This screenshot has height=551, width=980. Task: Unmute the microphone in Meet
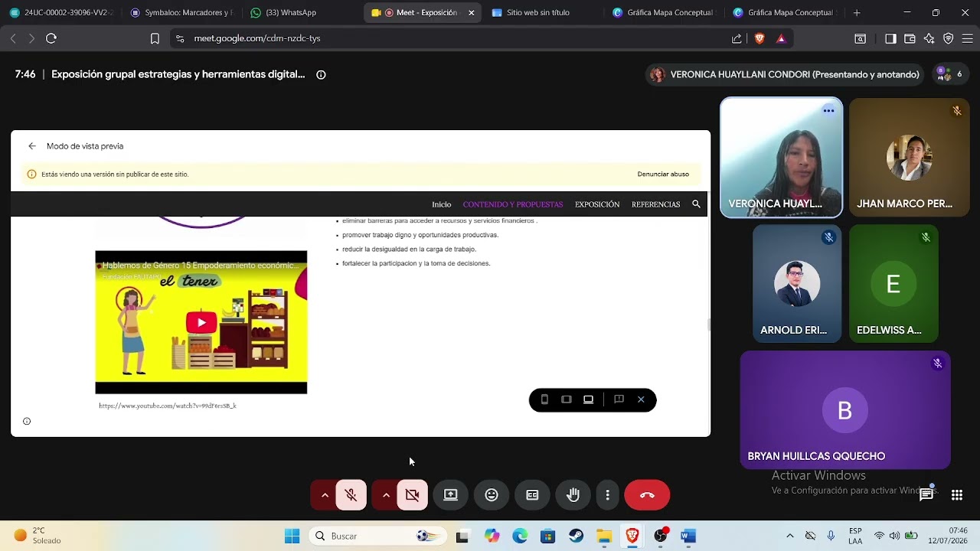(351, 495)
